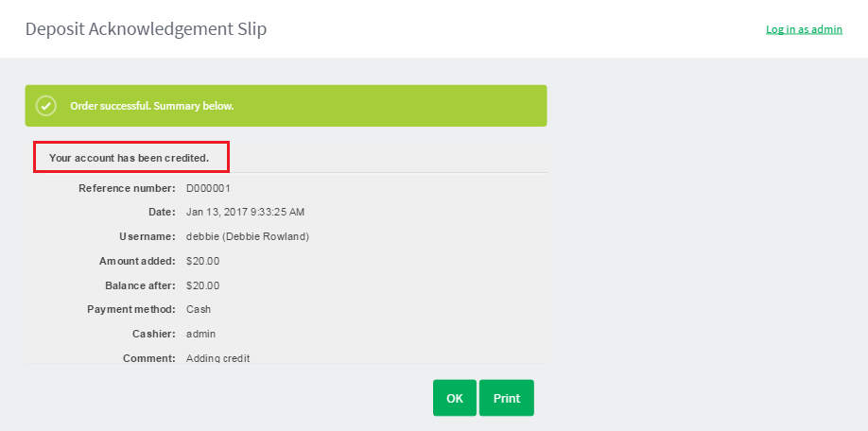Screen dimensions: 868x431
Task: Select the Cashier value admin
Action: tap(201, 335)
